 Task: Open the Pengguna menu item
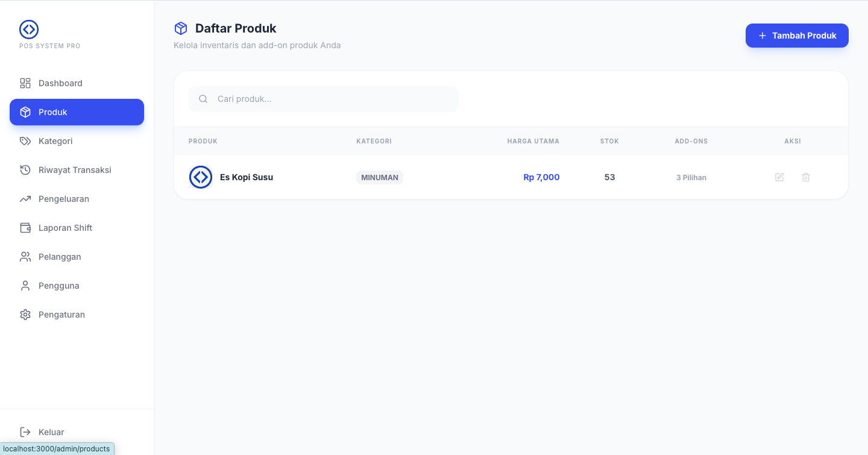(x=58, y=286)
